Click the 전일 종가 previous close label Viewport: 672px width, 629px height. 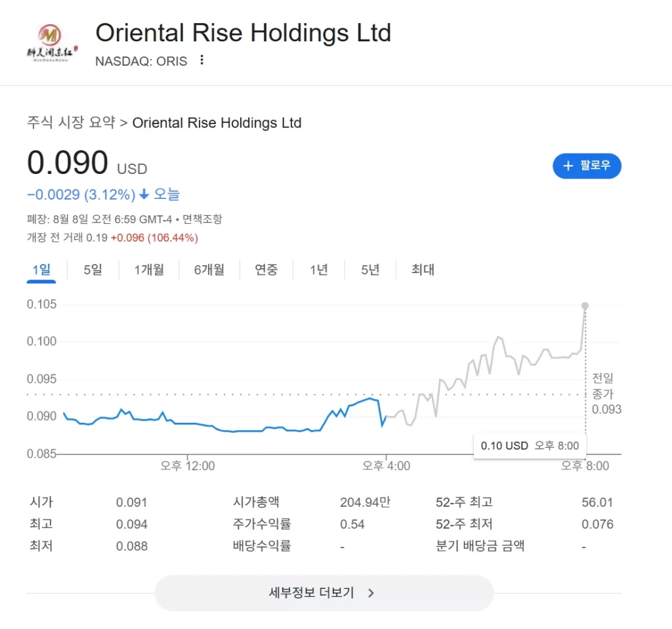pos(603,386)
